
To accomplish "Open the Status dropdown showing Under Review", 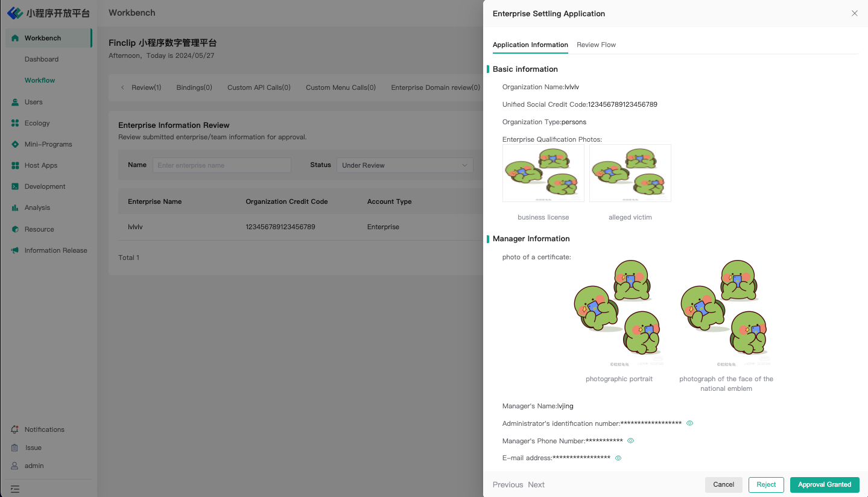I will (x=405, y=165).
